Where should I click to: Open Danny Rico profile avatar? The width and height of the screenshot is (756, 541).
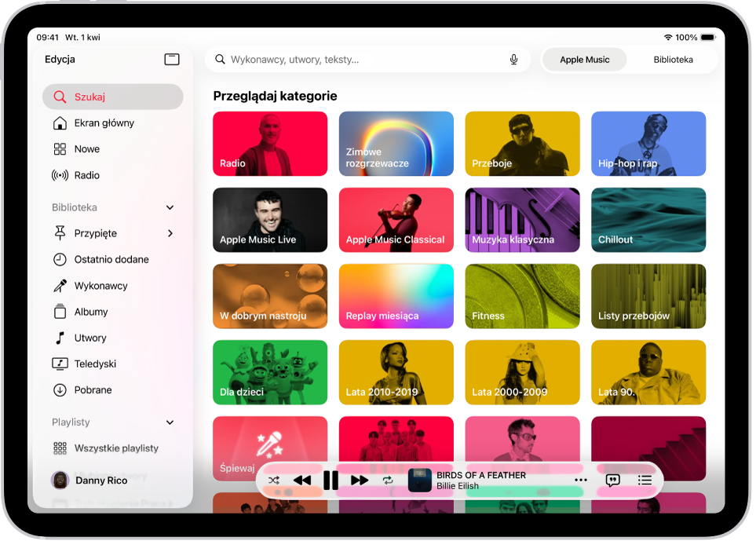click(x=60, y=481)
